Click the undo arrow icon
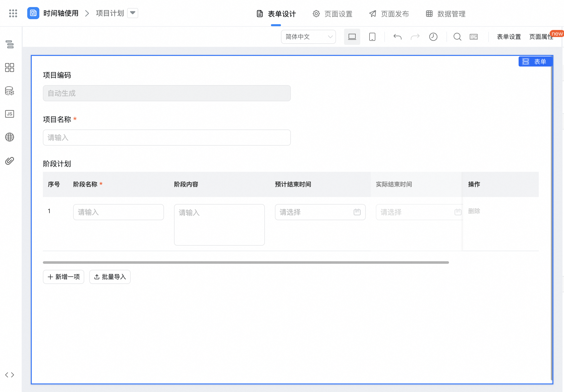This screenshot has width=564, height=392. coord(398,37)
